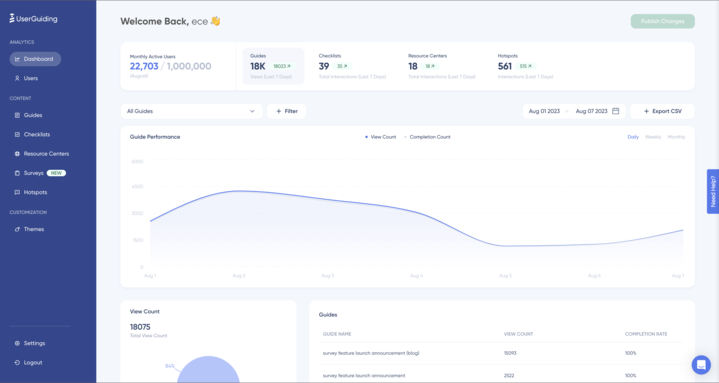This screenshot has width=719, height=383.
Task: Click the plus icon in Export CSV
Action: click(647, 111)
